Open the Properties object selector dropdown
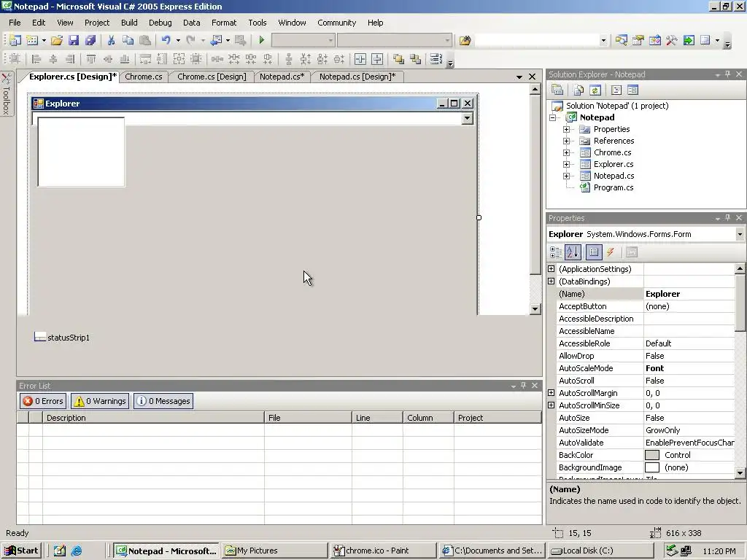Viewport: 747px width, 560px height. coord(740,234)
